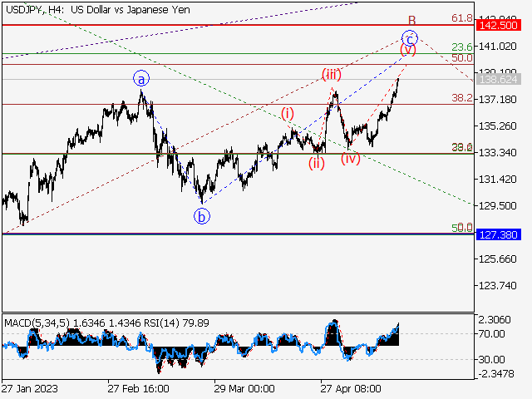Select the red 142.500 price level tag
Viewport: 532px width, 399px height.
498,26
